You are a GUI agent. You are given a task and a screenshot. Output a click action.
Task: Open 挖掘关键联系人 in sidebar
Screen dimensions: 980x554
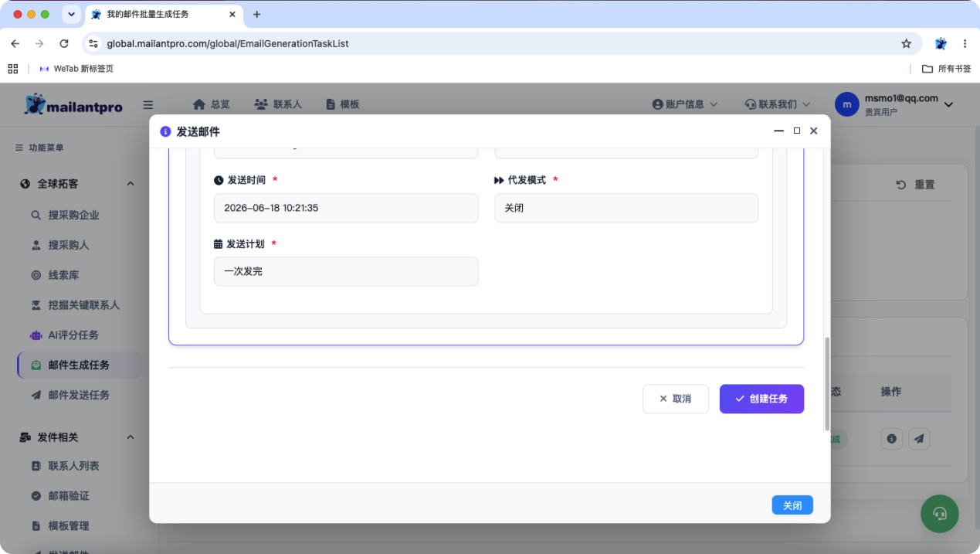click(x=83, y=305)
